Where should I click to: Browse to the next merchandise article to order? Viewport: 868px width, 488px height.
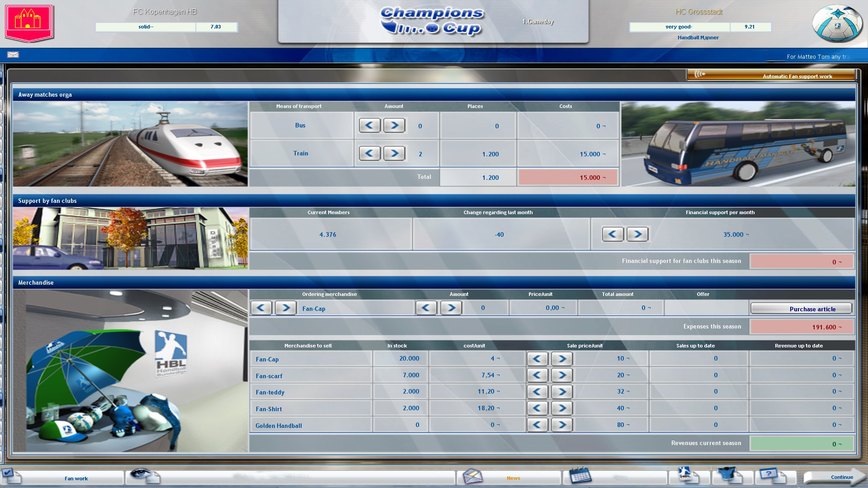(286, 308)
